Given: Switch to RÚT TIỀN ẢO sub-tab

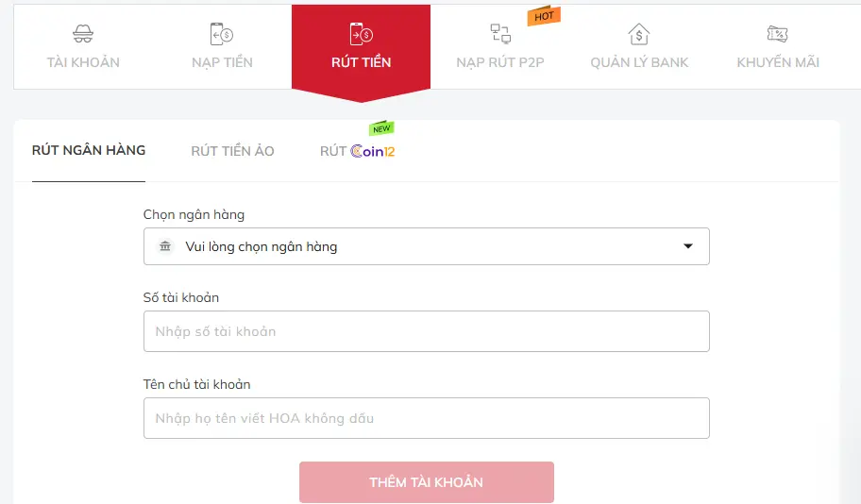Looking at the screenshot, I should coord(232,151).
